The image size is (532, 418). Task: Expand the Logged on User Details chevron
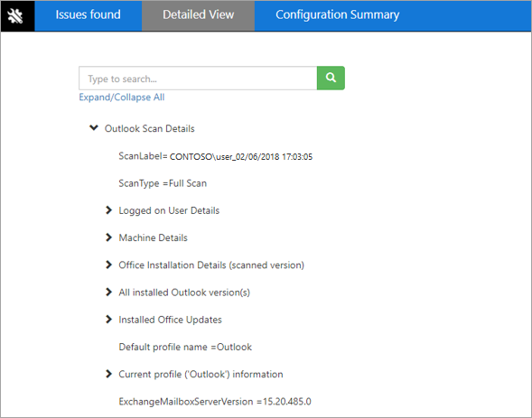(x=108, y=210)
